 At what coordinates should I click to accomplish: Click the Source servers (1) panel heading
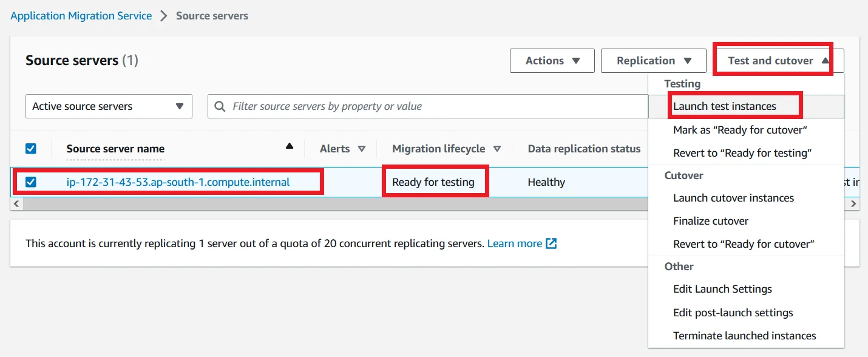(82, 61)
